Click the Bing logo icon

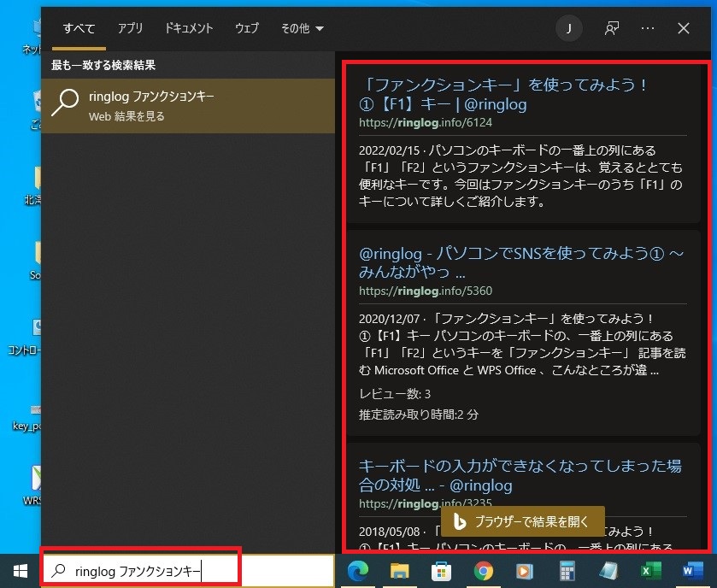pos(459,521)
